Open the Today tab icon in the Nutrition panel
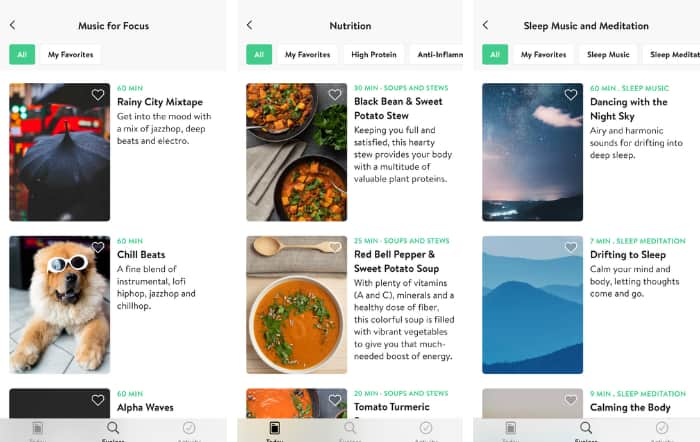 [x=275, y=428]
